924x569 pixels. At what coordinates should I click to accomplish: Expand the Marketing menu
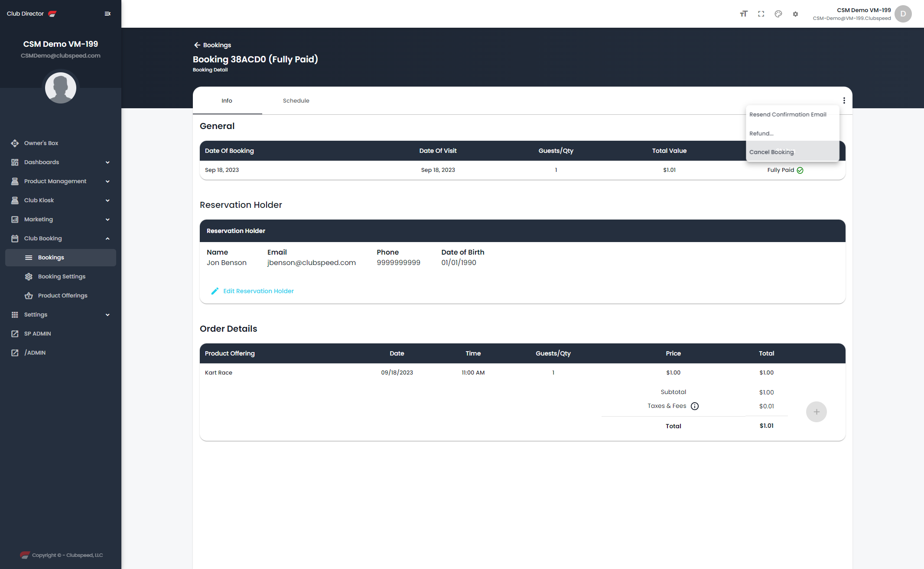pyautogui.click(x=61, y=220)
